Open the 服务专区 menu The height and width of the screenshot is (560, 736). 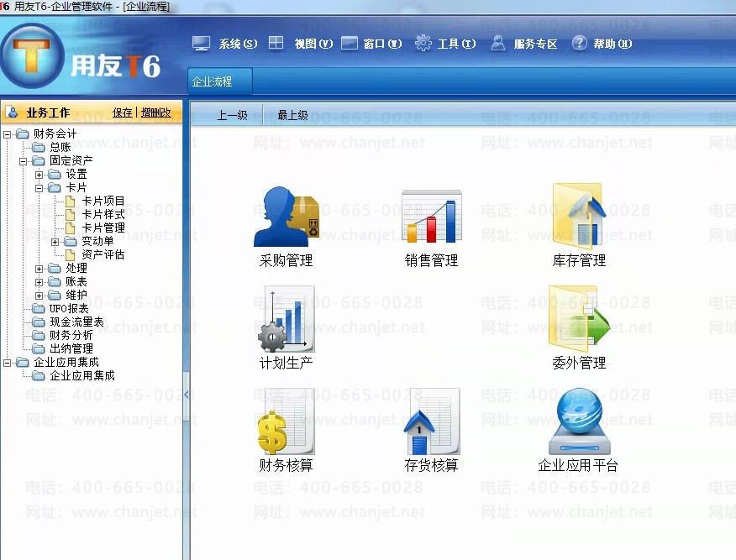coord(535,44)
